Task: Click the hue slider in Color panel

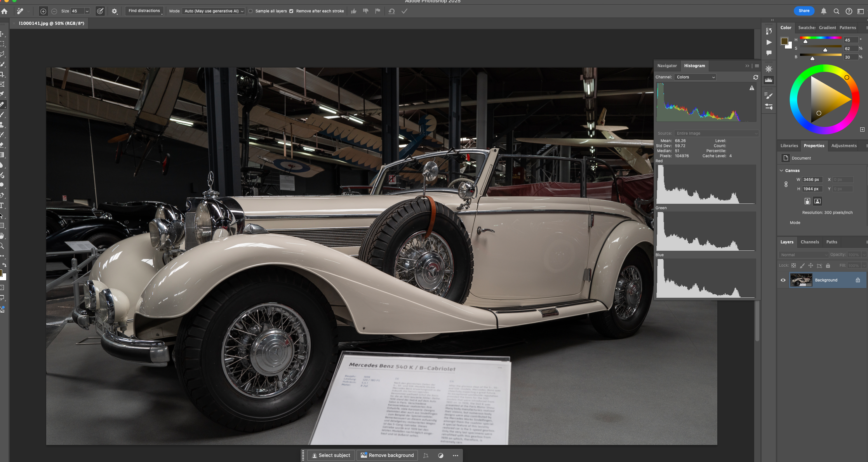Action: (x=820, y=38)
